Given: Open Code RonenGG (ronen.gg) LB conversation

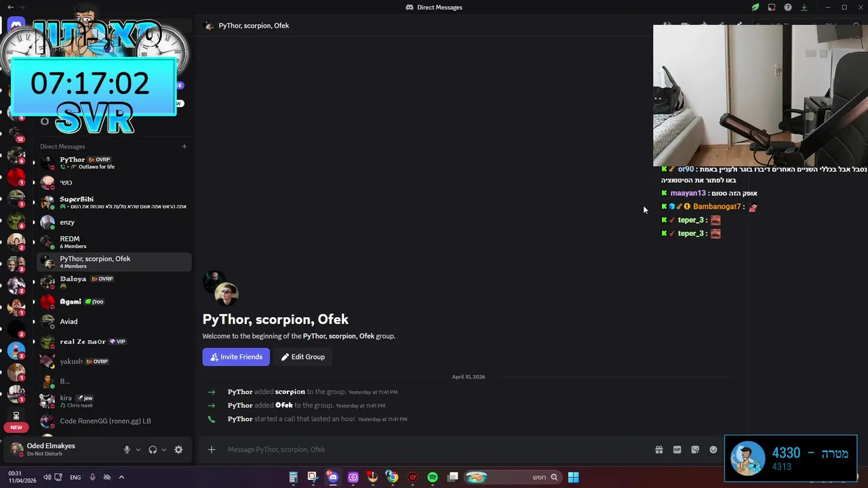Looking at the screenshot, I should pyautogui.click(x=114, y=421).
